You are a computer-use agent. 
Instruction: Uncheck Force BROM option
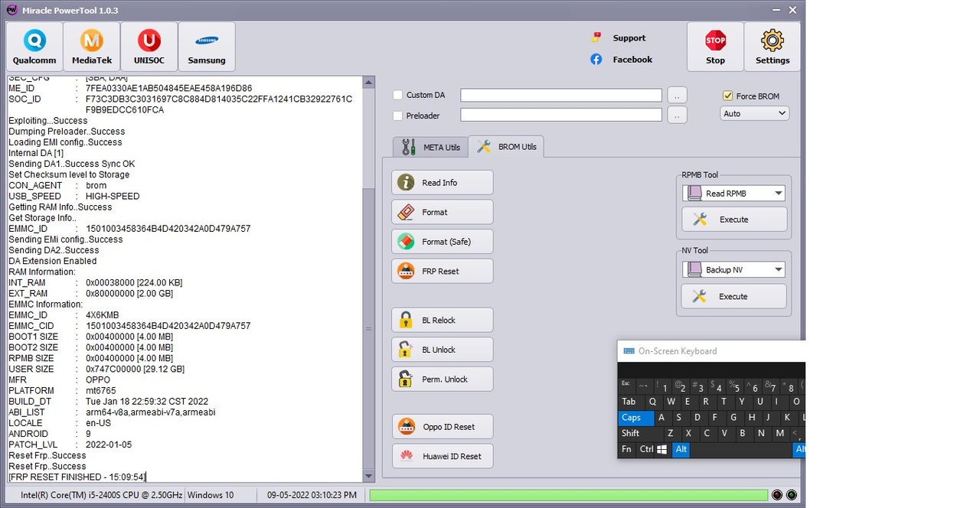727,96
